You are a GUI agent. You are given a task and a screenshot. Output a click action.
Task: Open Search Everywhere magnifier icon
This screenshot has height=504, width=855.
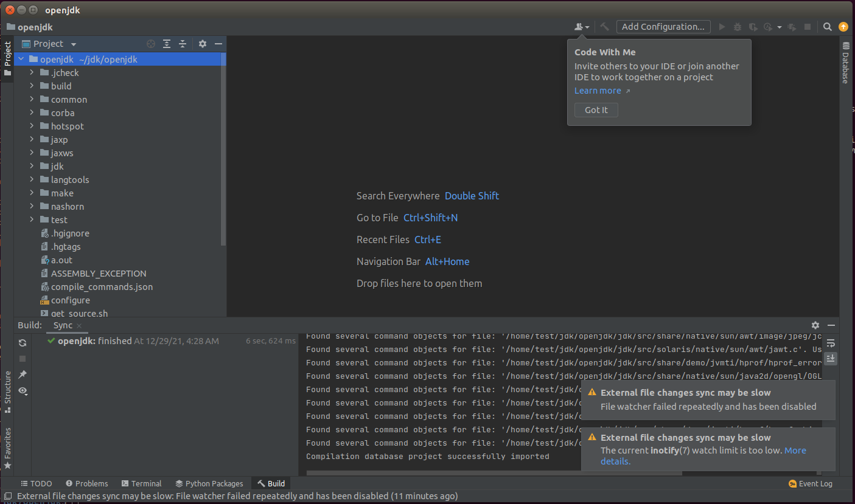click(x=828, y=27)
